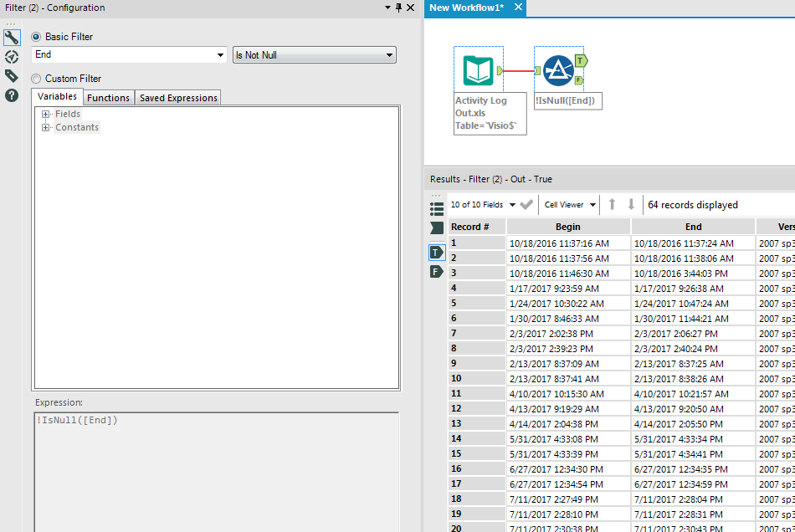Select Begin cell 10/18/2016 11:37:56 AM
Viewport: 795px width, 532px height.
568,258
